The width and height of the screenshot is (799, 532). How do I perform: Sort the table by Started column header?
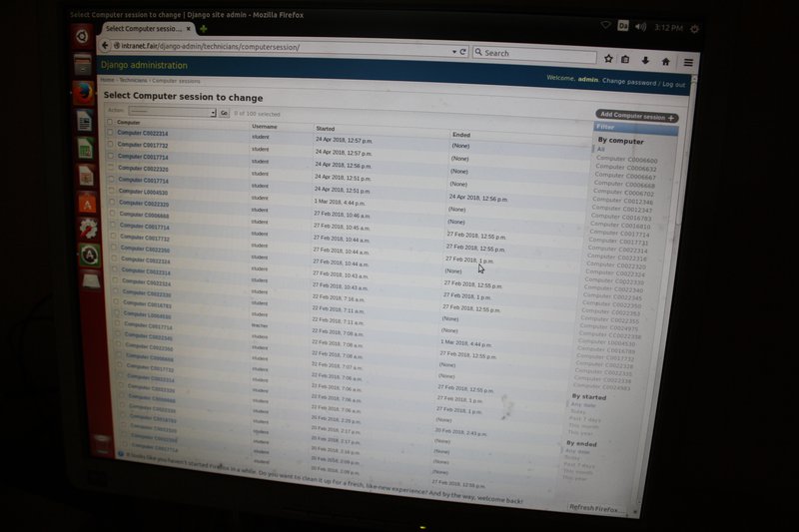click(x=326, y=129)
